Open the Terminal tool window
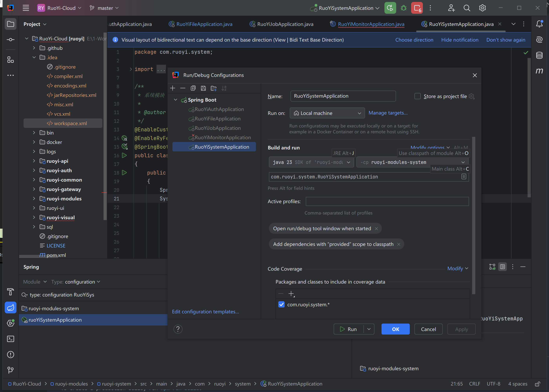The width and height of the screenshot is (549, 392). point(11,339)
